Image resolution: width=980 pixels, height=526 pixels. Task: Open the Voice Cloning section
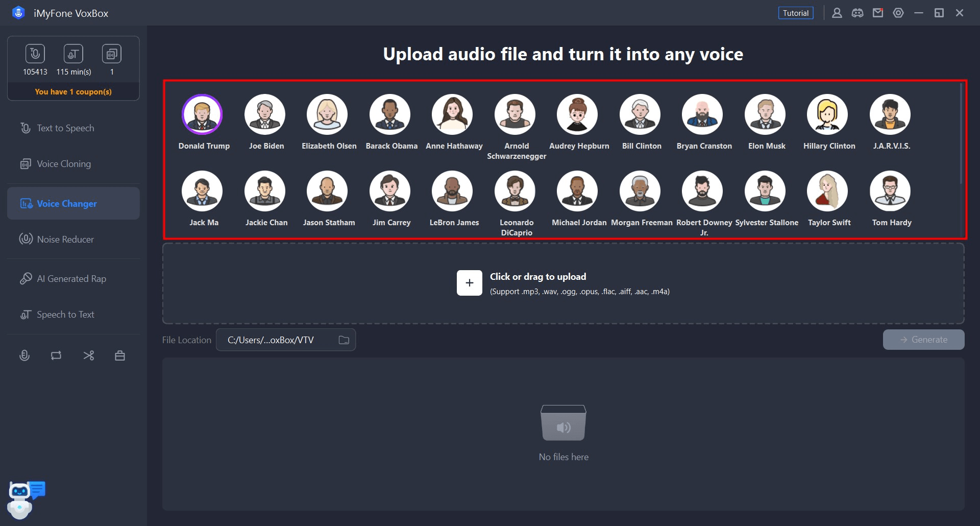pos(73,164)
